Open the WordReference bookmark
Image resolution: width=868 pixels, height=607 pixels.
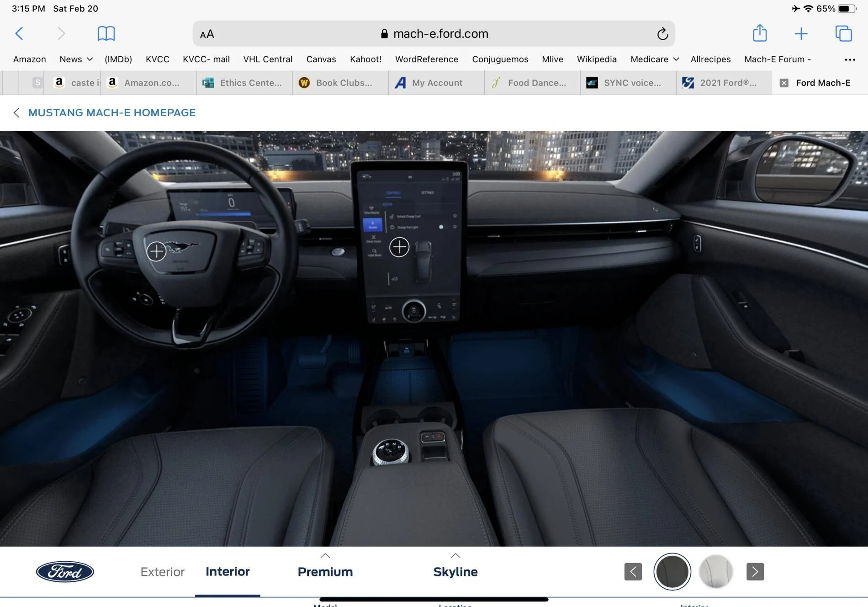coord(427,59)
